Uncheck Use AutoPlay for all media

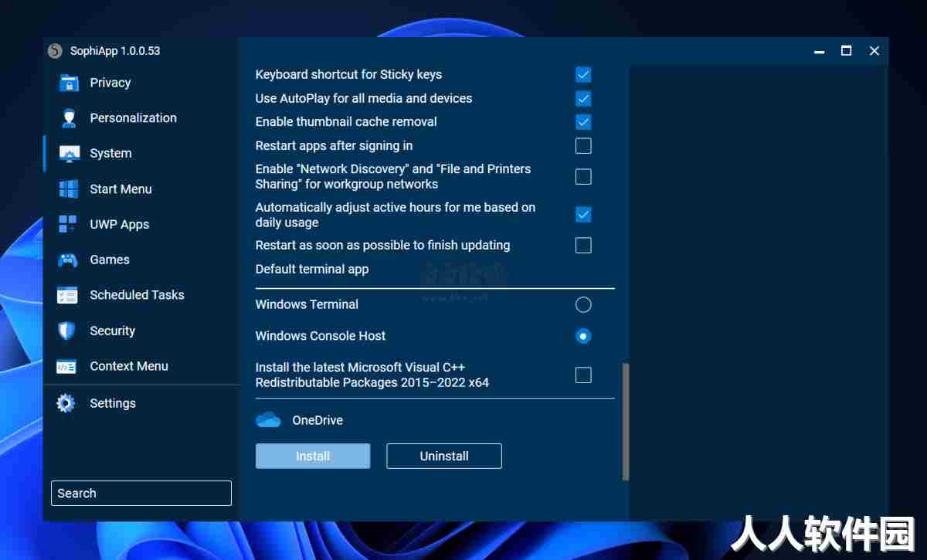583,99
